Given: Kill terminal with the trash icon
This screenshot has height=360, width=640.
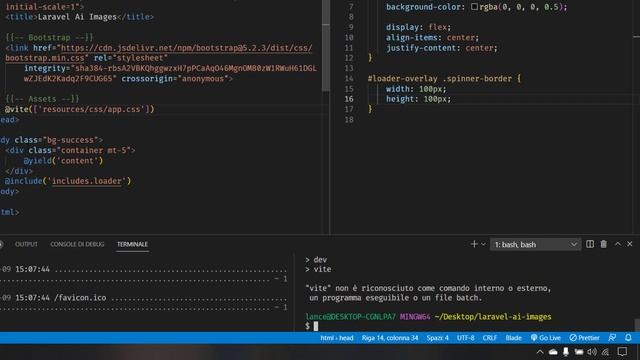Looking at the screenshot, I should [604, 244].
